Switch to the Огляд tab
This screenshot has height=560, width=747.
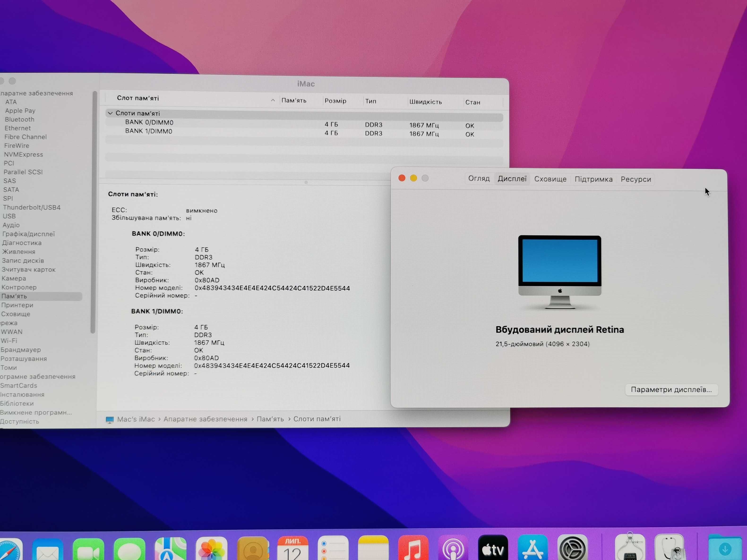click(x=479, y=178)
